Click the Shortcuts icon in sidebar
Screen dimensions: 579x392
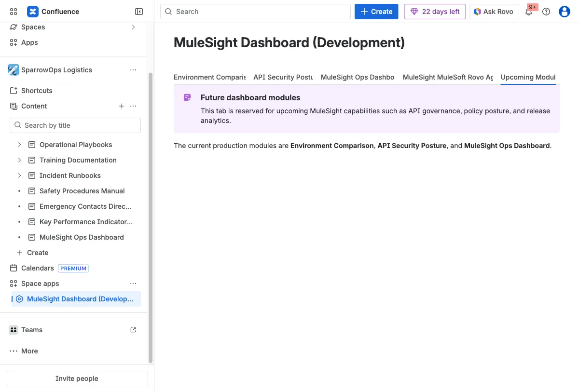tap(14, 91)
